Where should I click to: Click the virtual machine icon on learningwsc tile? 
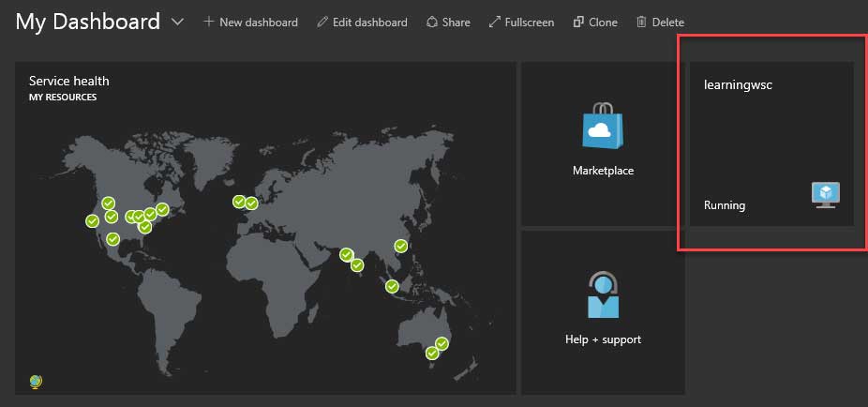click(825, 194)
